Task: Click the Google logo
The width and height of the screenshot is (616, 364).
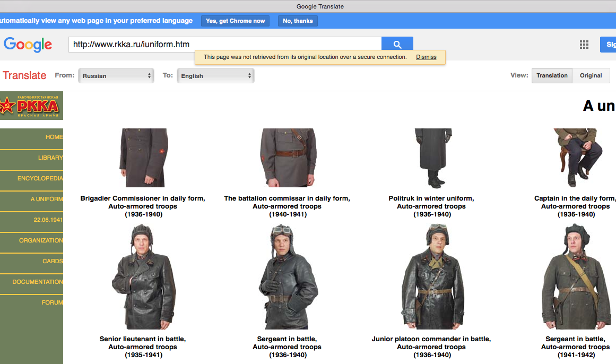Action: pos(28,45)
